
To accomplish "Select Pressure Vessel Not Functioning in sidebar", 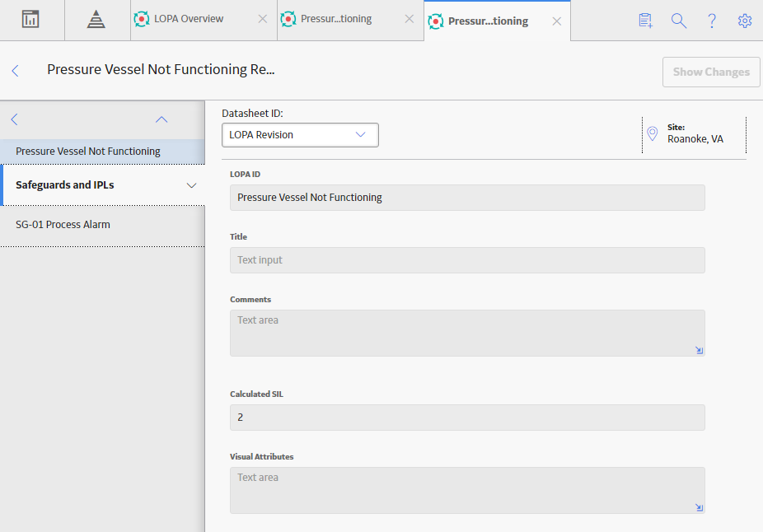I will point(102,152).
